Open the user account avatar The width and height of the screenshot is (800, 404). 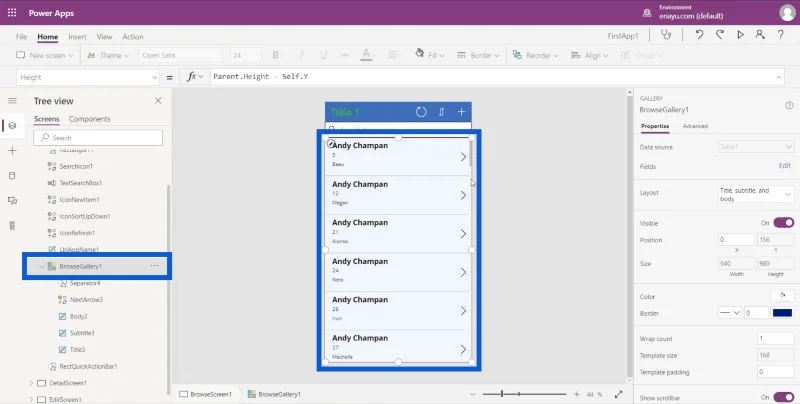pyautogui.click(x=787, y=13)
